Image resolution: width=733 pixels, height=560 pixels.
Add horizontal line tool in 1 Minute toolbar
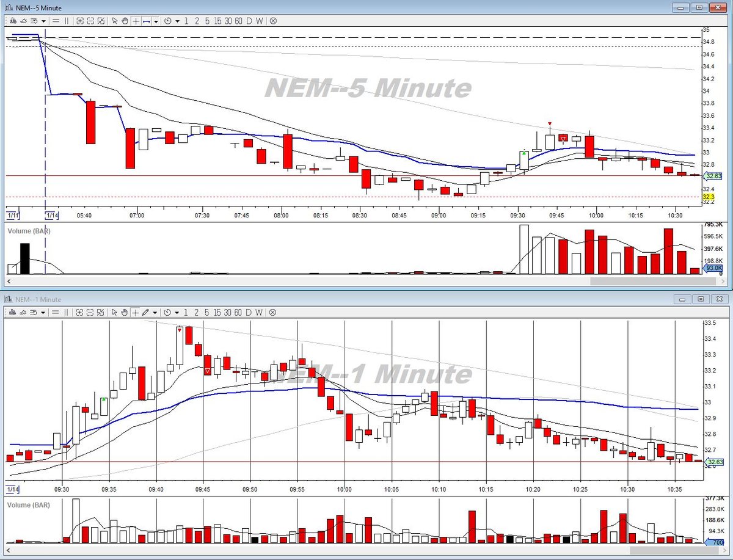tap(55, 313)
